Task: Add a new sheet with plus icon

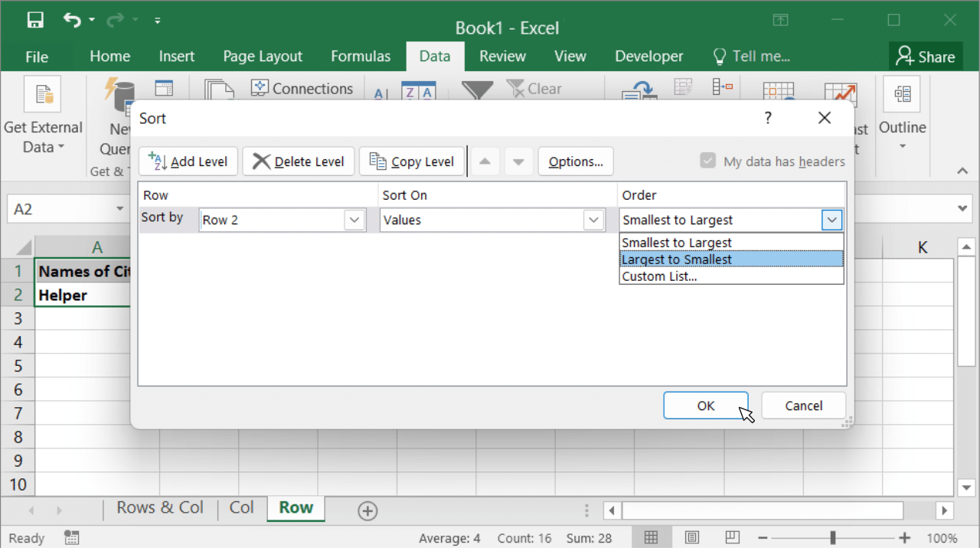Action: coord(367,510)
